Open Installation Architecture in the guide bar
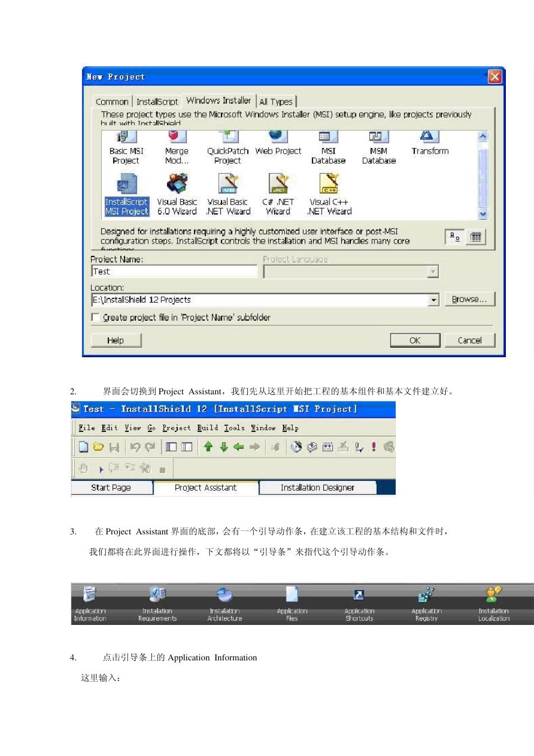Viewport: 534px width, 756px height. pyautogui.click(x=225, y=604)
